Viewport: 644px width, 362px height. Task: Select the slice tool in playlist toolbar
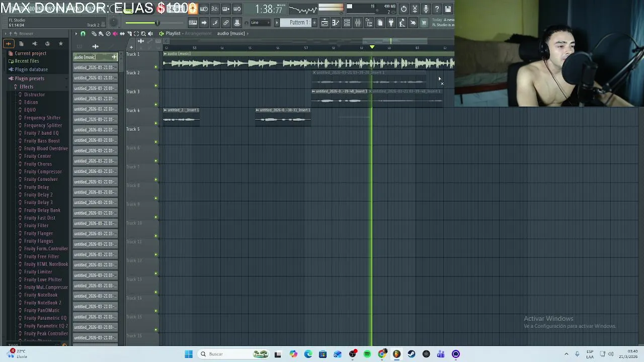(x=129, y=34)
